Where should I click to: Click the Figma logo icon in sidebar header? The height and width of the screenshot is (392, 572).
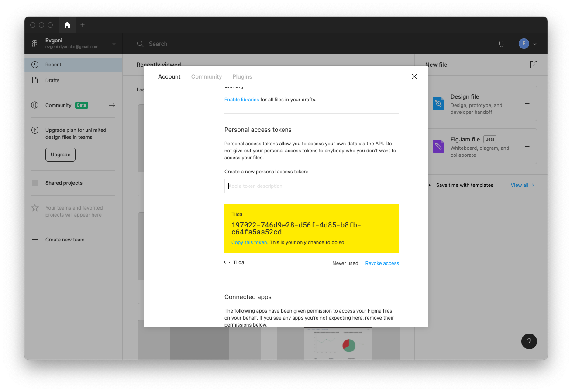click(35, 44)
